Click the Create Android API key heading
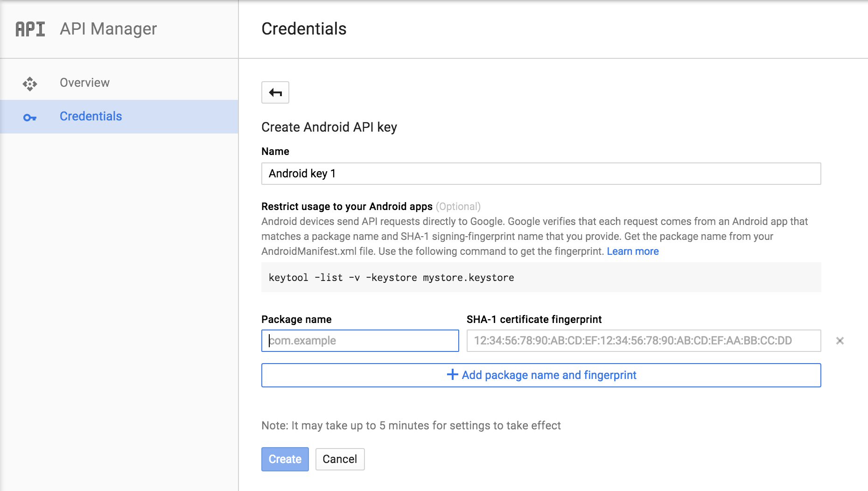This screenshot has height=491, width=868. [x=329, y=127]
